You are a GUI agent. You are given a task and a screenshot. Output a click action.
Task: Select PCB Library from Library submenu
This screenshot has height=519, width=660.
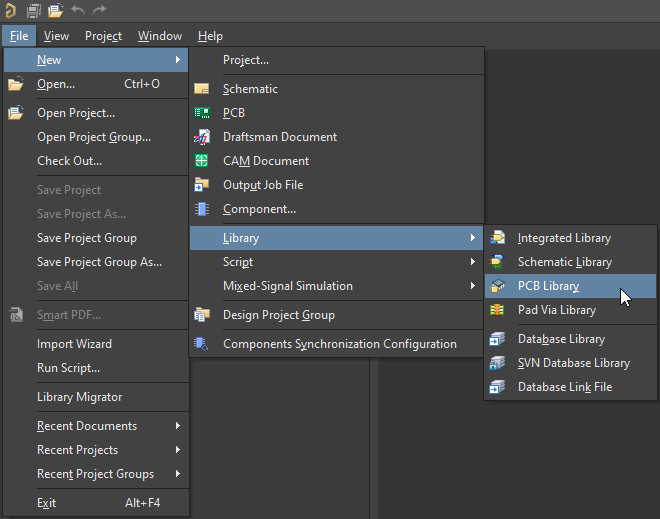[548, 286]
